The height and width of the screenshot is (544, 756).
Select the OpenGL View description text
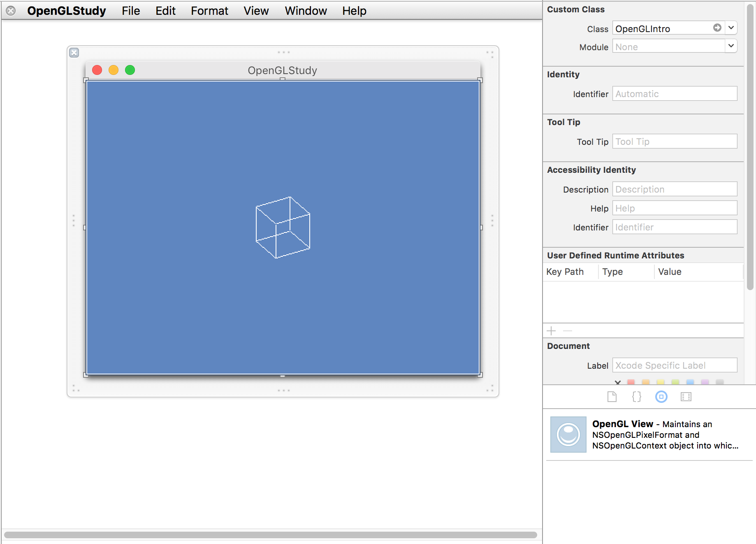tap(666, 435)
